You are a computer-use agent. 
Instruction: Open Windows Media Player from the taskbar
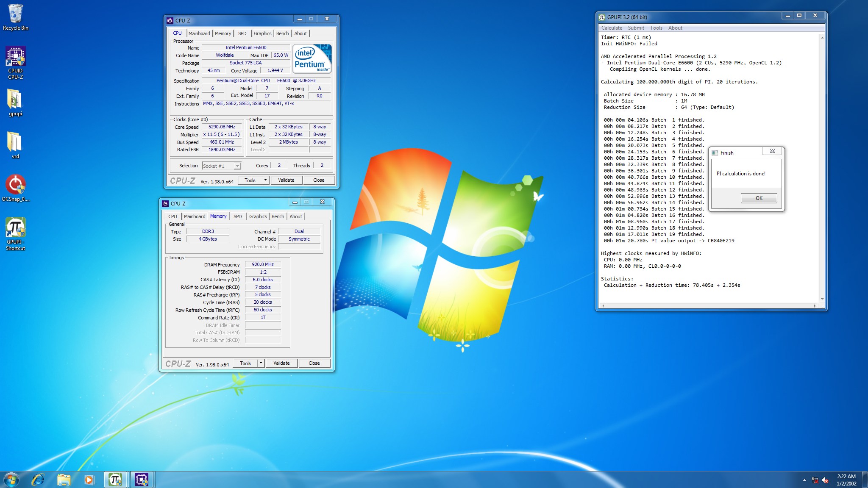point(89,480)
